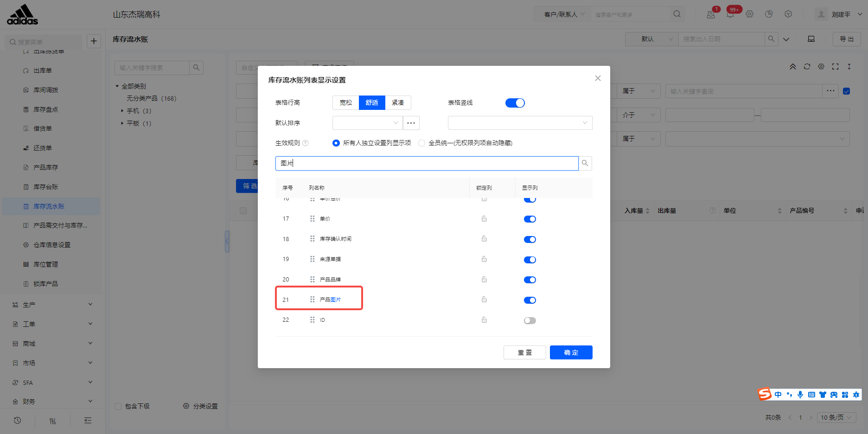Click lock icon for 库存确认时间 row

point(484,239)
